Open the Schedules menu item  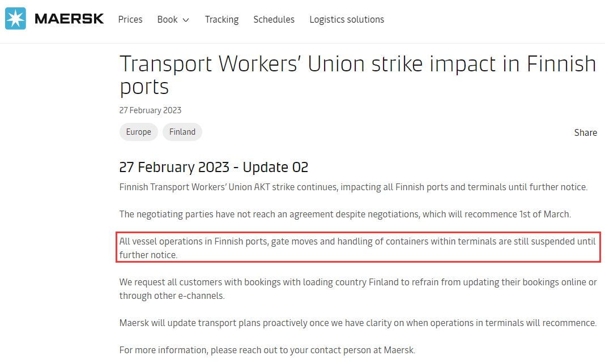[x=274, y=19]
